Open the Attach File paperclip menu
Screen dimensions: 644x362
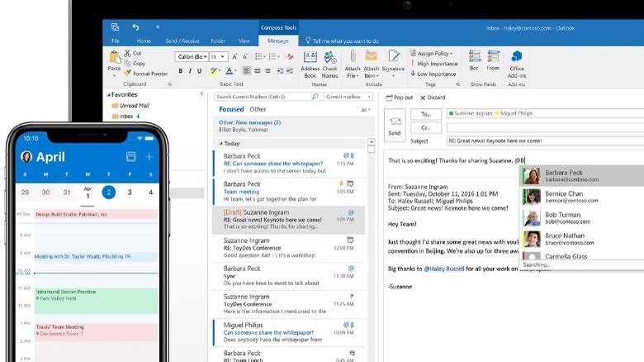(353, 61)
